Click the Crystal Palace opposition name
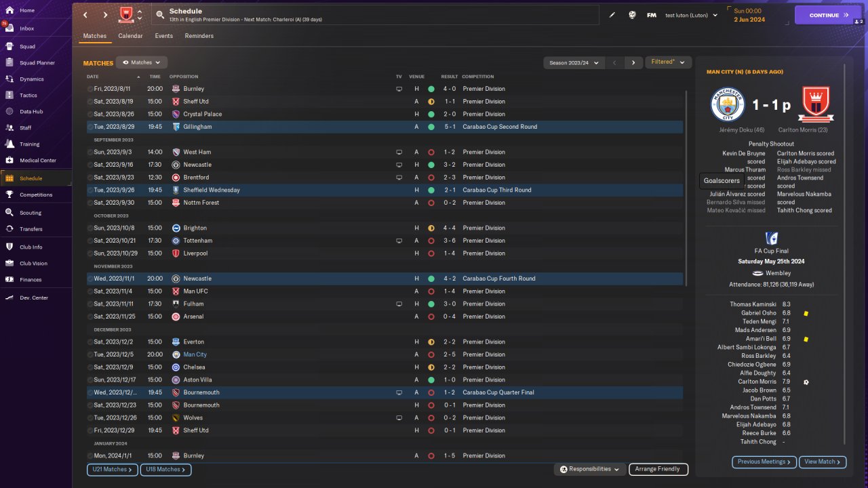 point(202,114)
